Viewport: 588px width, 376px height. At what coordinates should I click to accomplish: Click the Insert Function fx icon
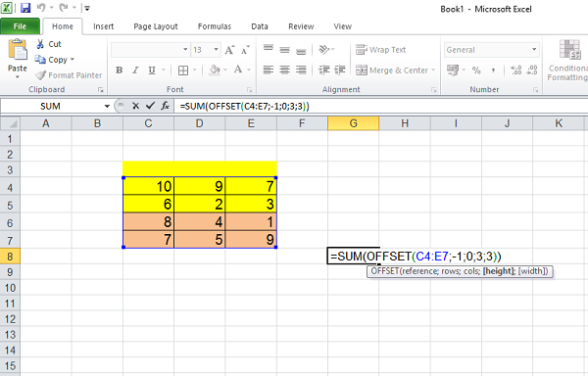165,106
